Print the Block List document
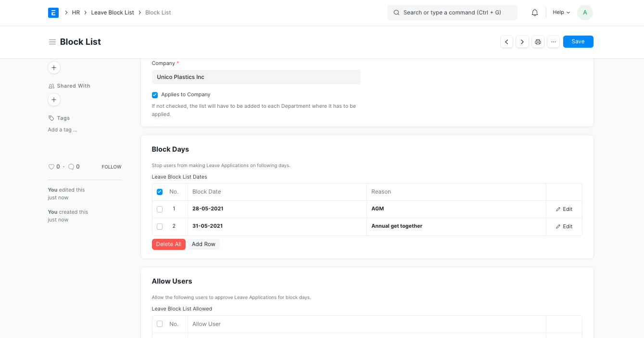This screenshot has height=338, width=644. point(538,42)
